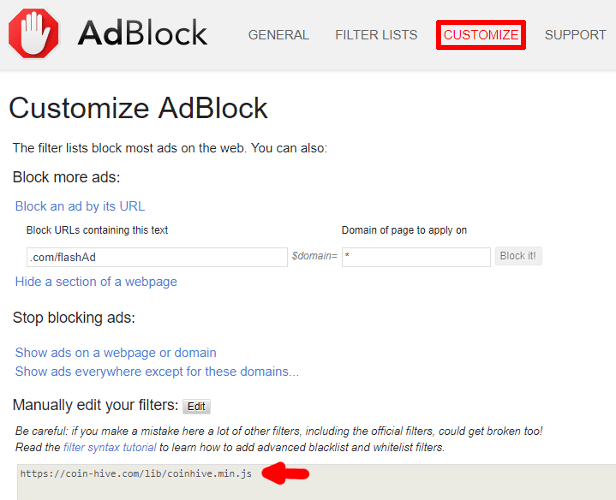Click the 'Customize AdBlock' page heading
This screenshot has height=500, width=616.
[x=138, y=108]
